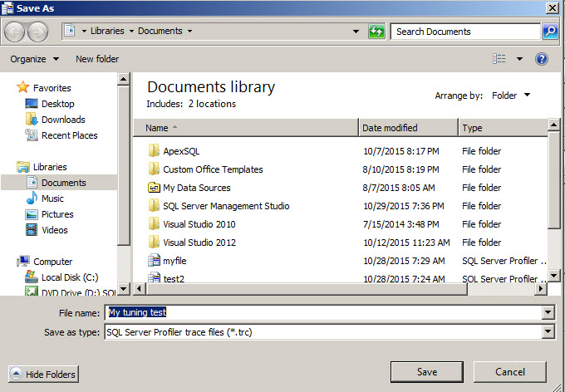Viewport: 565px width, 392px height.
Task: Click in the Search Documents field
Action: 465,32
